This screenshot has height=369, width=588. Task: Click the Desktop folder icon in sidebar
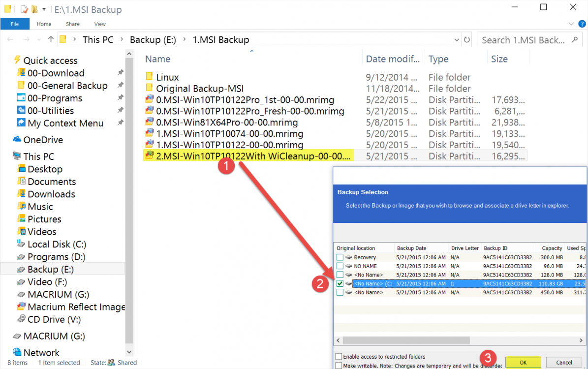point(21,169)
